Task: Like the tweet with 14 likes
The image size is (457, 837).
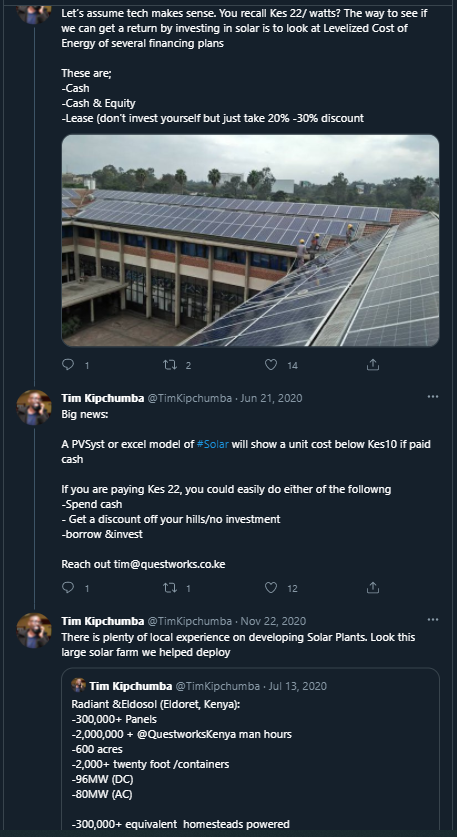Action: click(x=271, y=365)
